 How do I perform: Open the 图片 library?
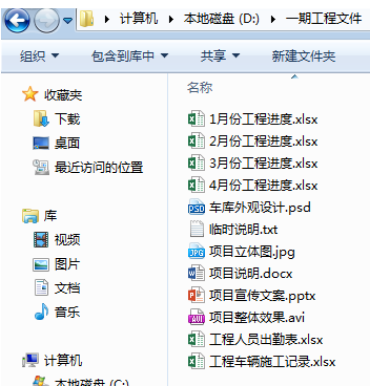click(67, 264)
